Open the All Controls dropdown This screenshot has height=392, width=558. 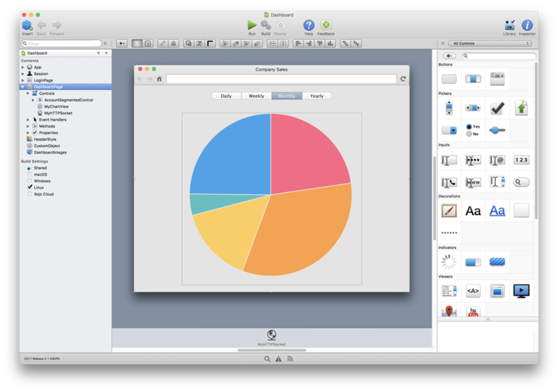[490, 43]
